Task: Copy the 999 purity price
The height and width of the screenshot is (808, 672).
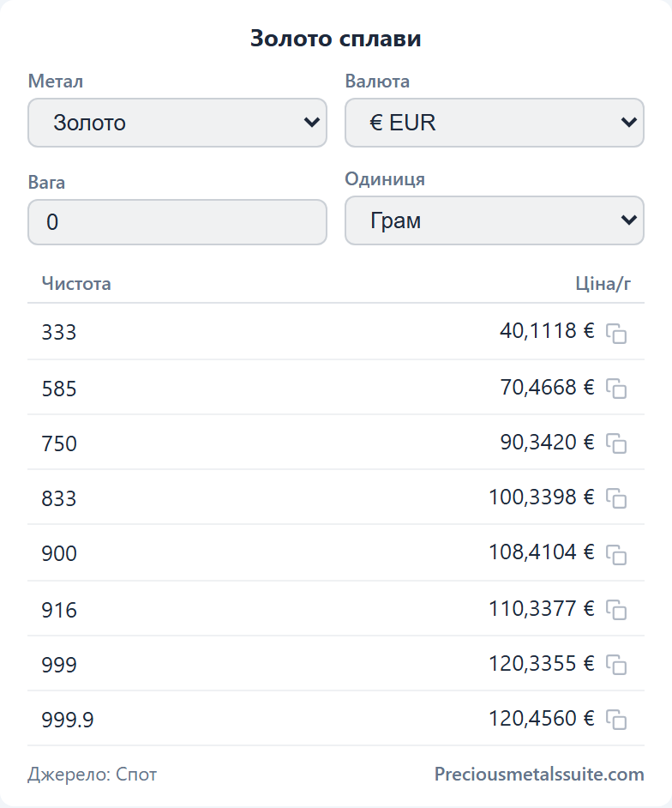Action: [616, 665]
